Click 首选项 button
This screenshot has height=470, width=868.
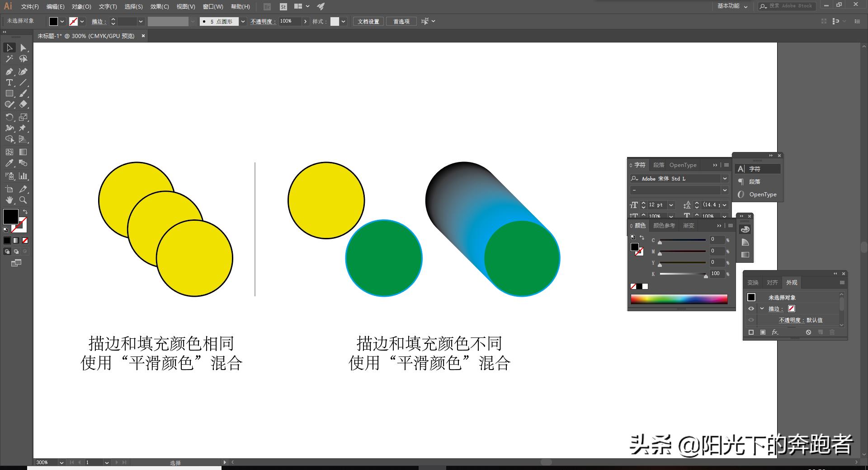[401, 21]
